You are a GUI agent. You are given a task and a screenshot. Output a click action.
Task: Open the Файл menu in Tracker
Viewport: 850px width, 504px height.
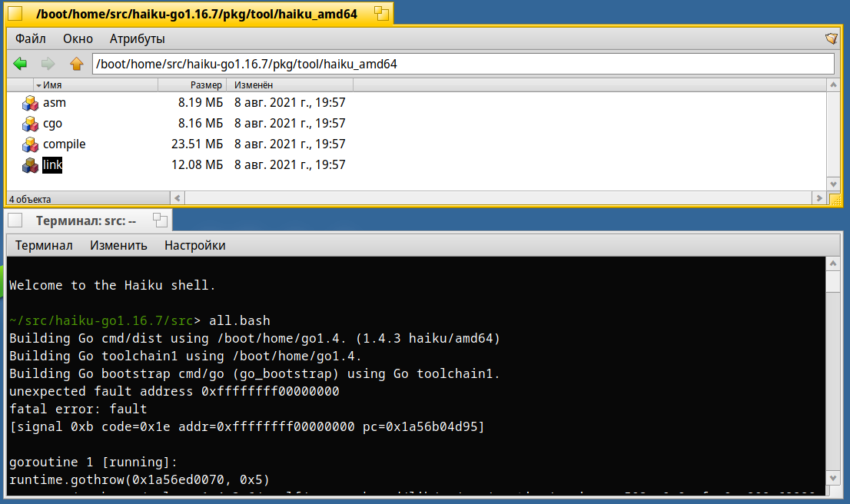click(x=31, y=38)
